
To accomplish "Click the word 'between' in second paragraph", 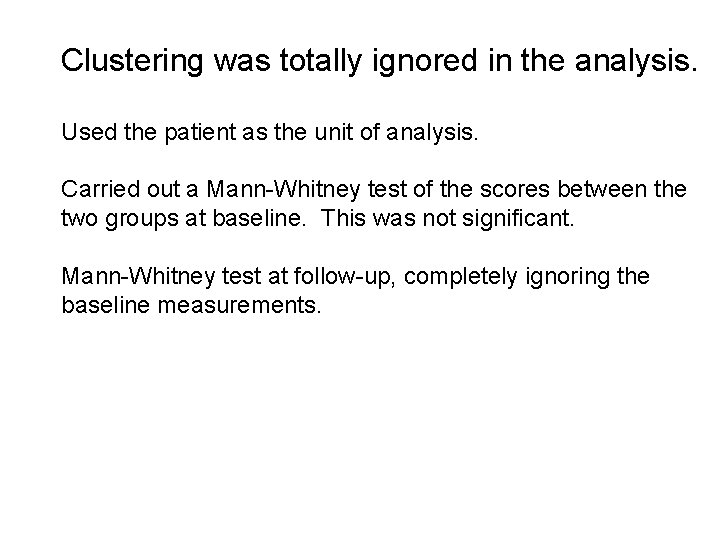I will point(602,189).
